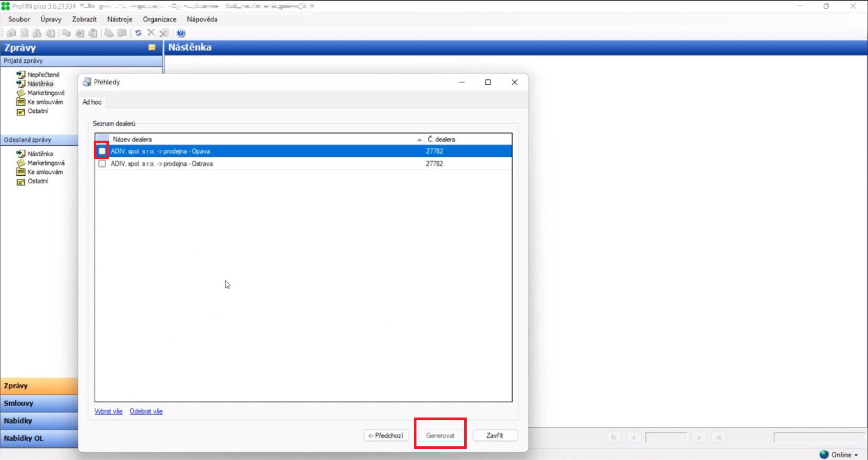868x460 pixels.
Task: Open the Nástroje menu
Action: tap(120, 20)
